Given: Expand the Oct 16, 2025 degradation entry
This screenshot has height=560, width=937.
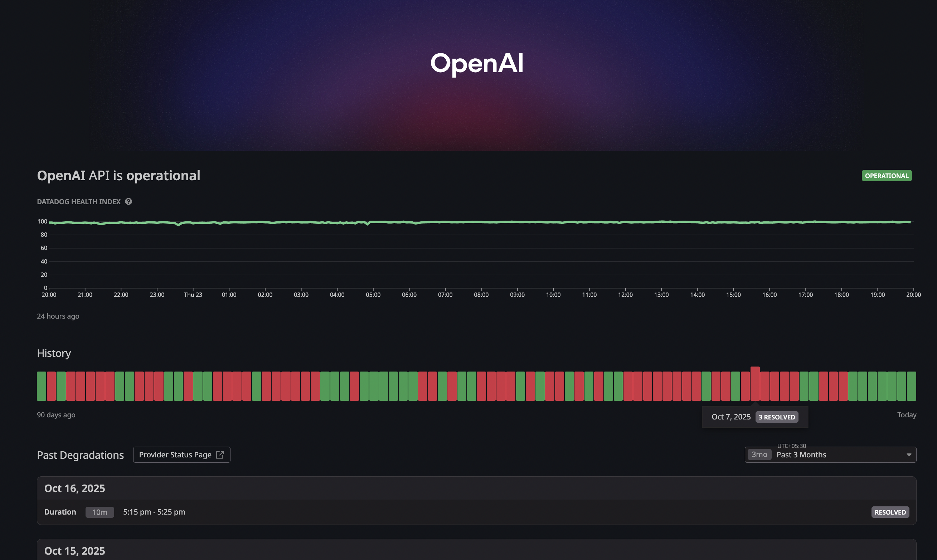Looking at the screenshot, I should click(x=75, y=488).
